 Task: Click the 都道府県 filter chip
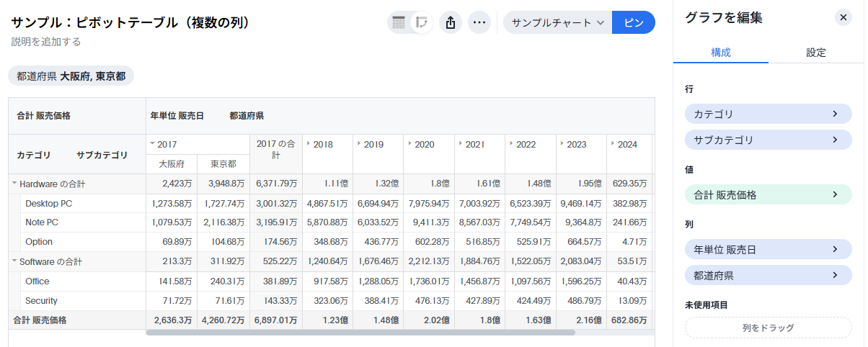(71, 76)
